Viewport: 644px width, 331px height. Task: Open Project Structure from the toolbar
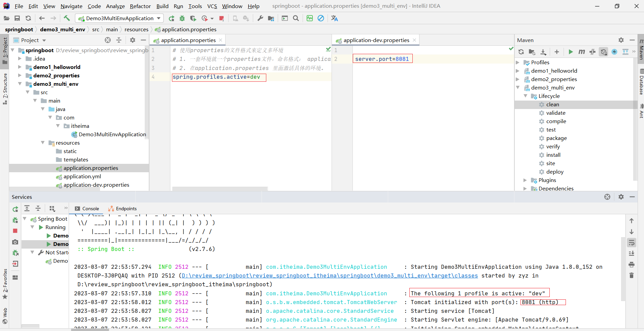point(271,18)
